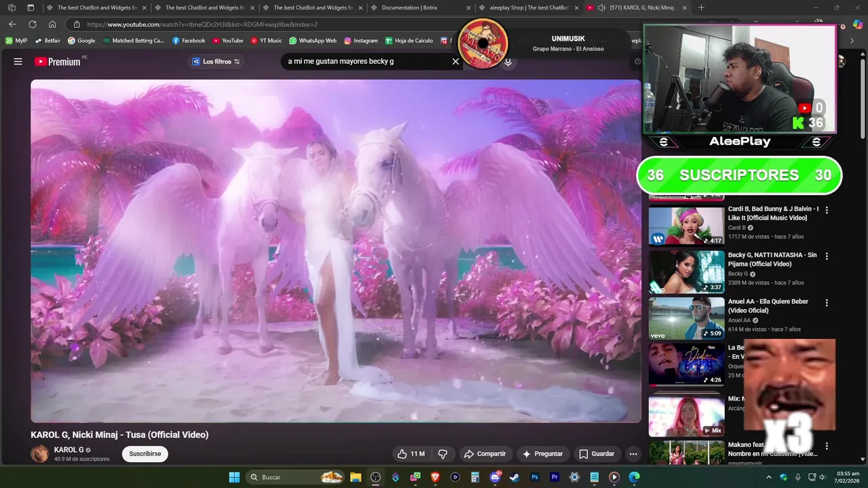Switch to the aleeplay Shop tab
The image size is (868, 488).
click(x=529, y=7)
